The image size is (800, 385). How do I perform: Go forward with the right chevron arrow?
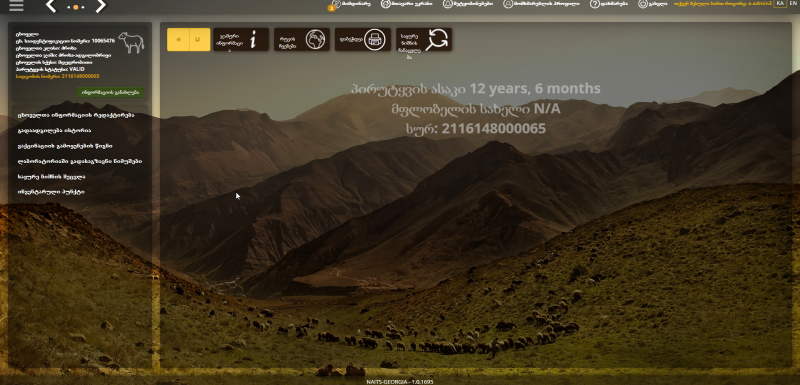(101, 6)
